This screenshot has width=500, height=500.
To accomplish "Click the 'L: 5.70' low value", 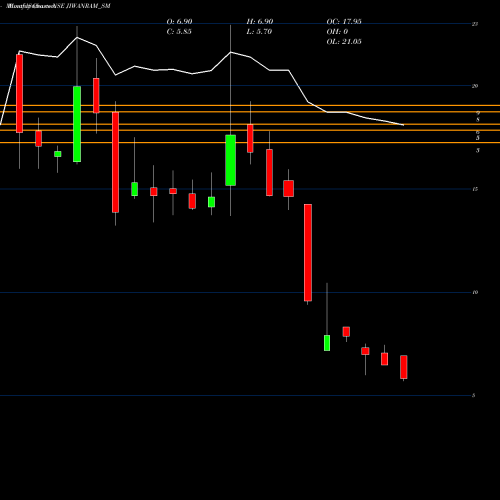I will [259, 32].
